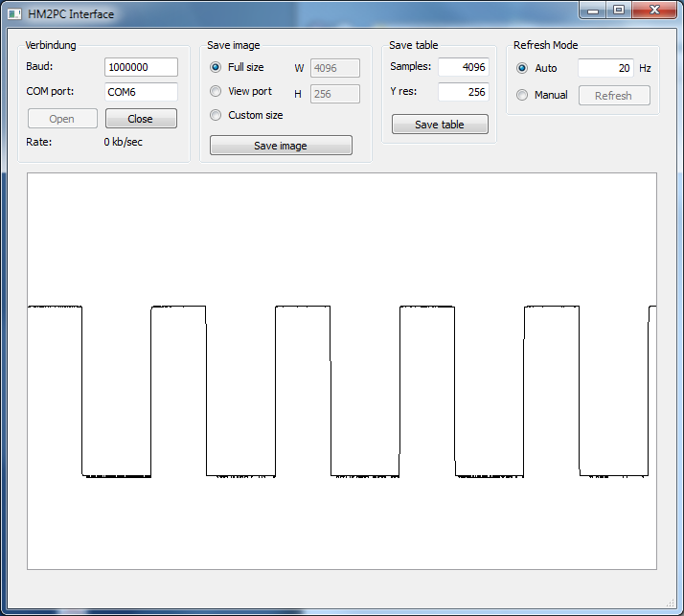Click the Save table button
Image resolution: width=684 pixels, height=616 pixels.
click(440, 125)
